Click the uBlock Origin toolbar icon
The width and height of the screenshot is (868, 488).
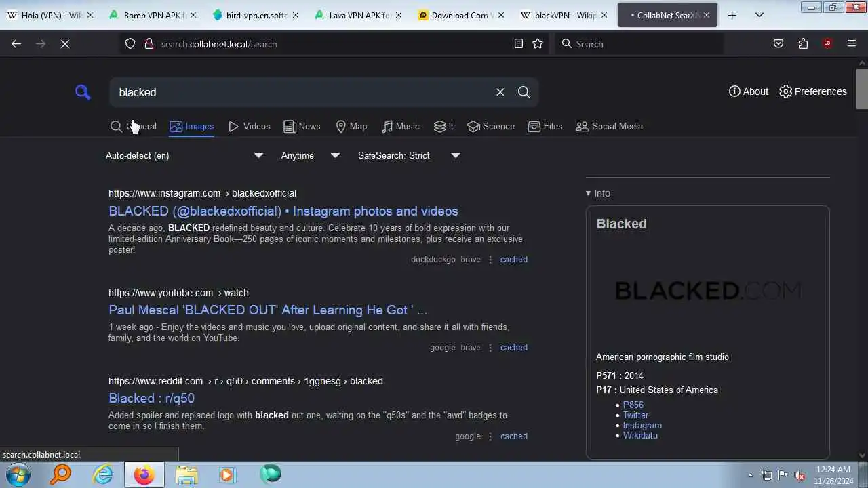827,43
